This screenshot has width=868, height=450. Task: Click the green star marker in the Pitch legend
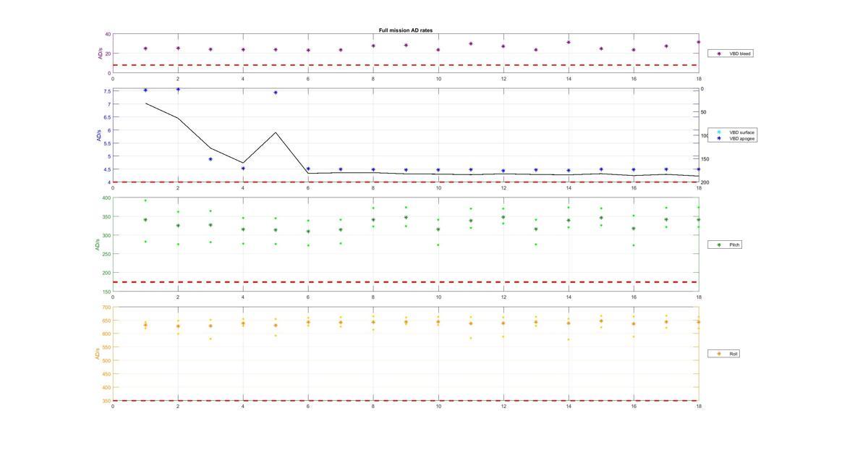pyautogui.click(x=719, y=245)
